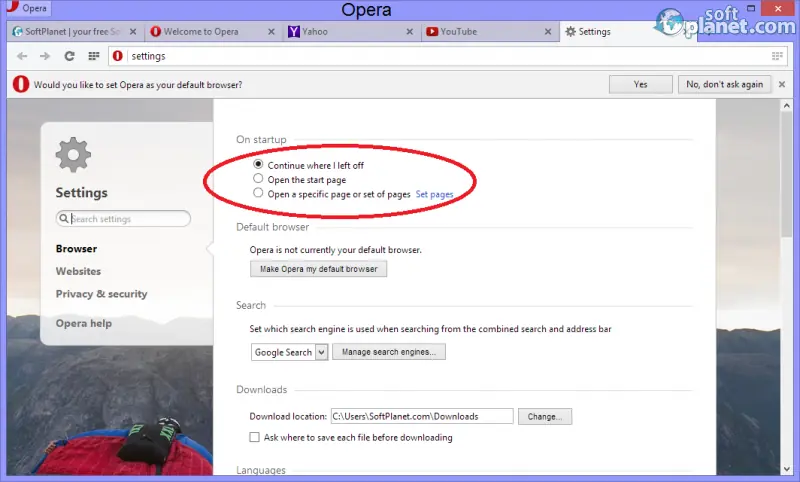
Task: Click the Opera icon in the prompt bar
Action: pos(21,84)
